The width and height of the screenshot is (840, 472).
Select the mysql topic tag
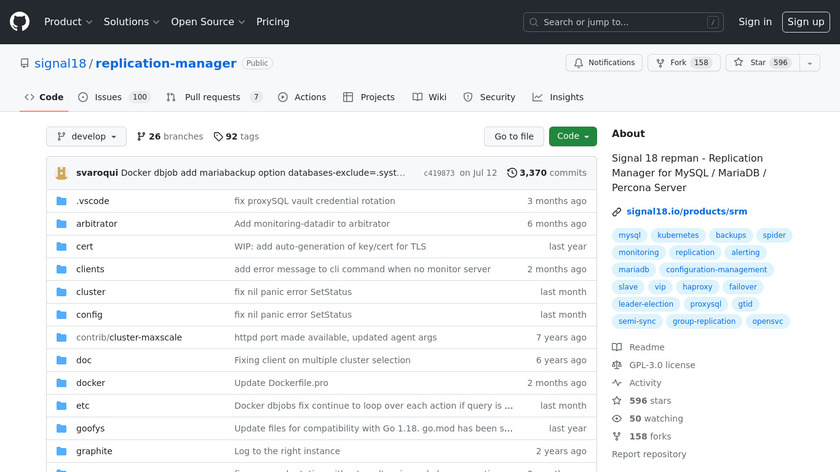[x=629, y=235]
